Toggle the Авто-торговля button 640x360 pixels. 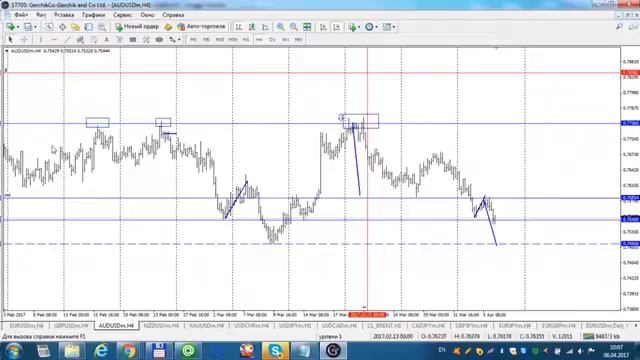(201, 27)
